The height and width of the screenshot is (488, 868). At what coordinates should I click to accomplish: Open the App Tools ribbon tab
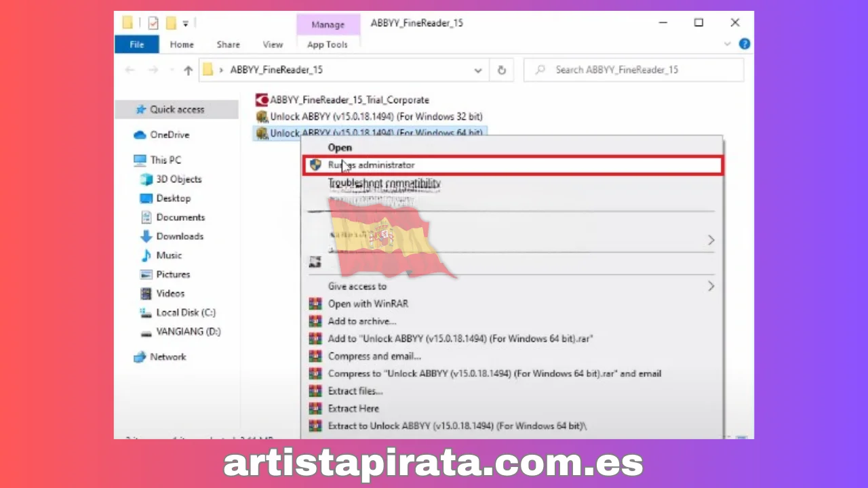pyautogui.click(x=328, y=44)
